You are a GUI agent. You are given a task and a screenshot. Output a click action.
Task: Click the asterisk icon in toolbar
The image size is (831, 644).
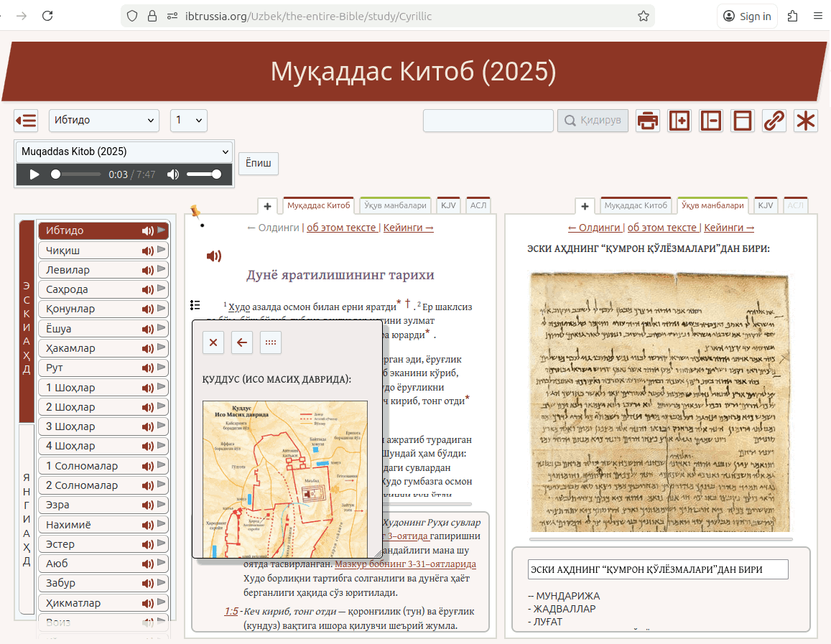tap(805, 121)
